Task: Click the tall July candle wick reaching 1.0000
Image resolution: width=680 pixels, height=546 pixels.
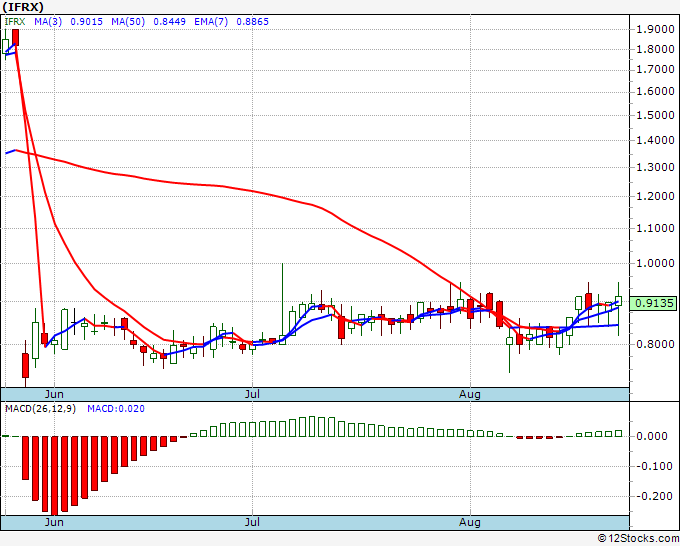Action: [282, 304]
